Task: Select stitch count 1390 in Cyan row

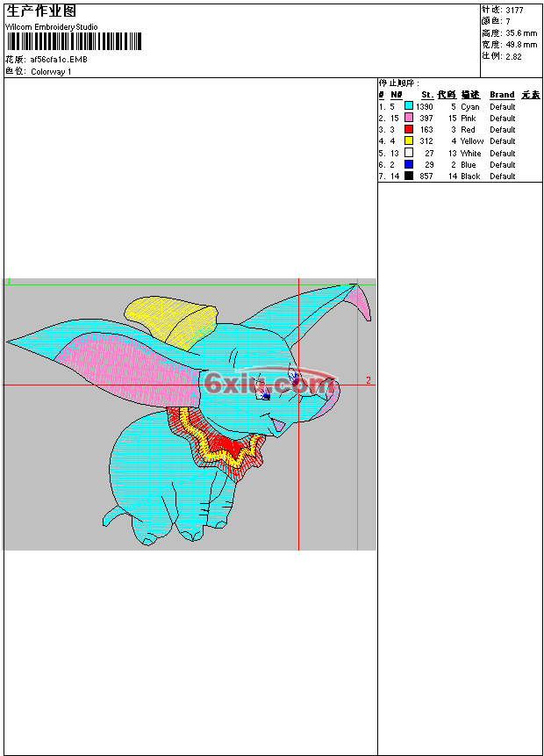Action: [x=425, y=106]
